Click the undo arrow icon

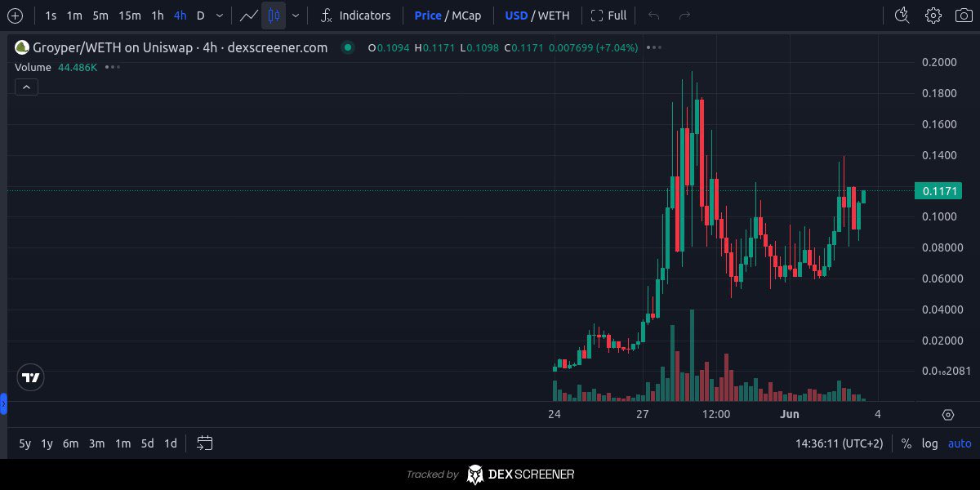tap(653, 16)
